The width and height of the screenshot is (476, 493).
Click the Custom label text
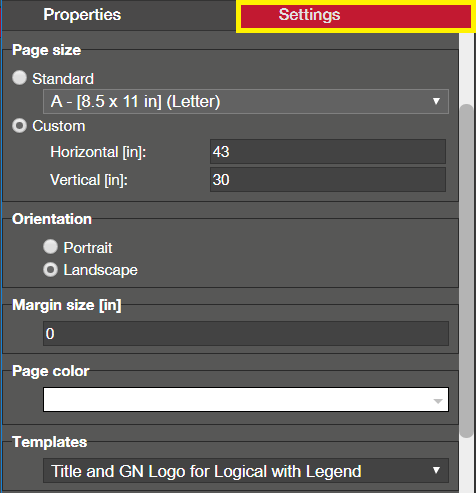(59, 126)
